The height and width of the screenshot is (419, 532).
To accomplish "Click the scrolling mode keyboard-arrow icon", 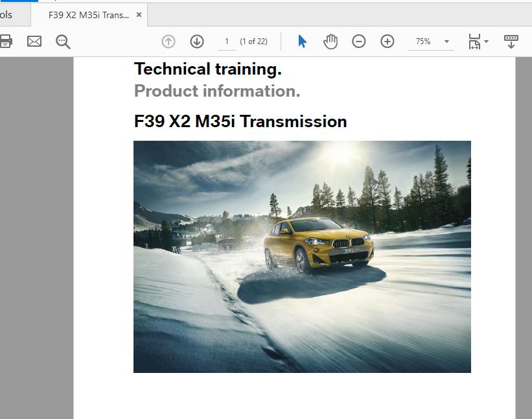I will tap(511, 42).
